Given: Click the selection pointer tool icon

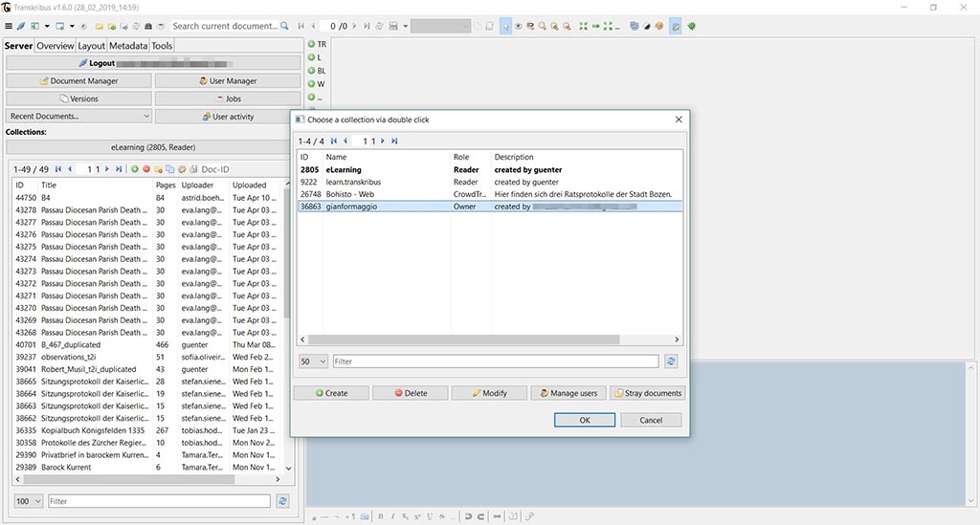Looking at the screenshot, I should pos(505,26).
